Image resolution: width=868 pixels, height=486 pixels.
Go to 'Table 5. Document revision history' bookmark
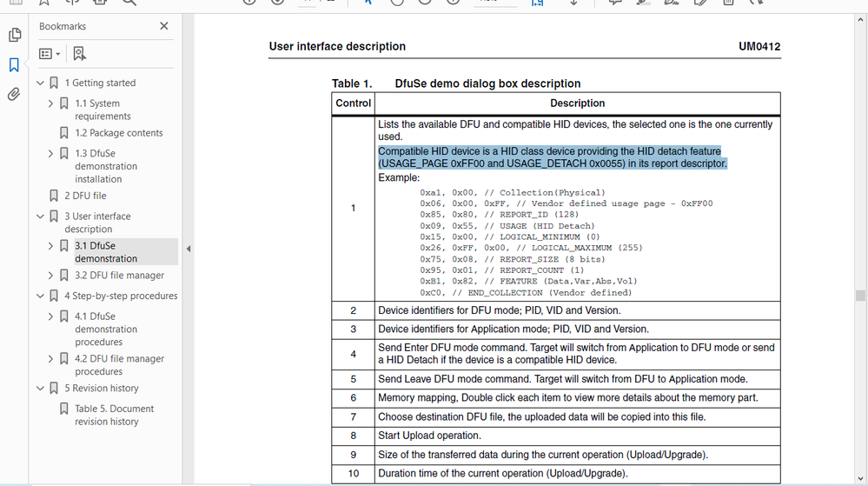[x=114, y=415]
